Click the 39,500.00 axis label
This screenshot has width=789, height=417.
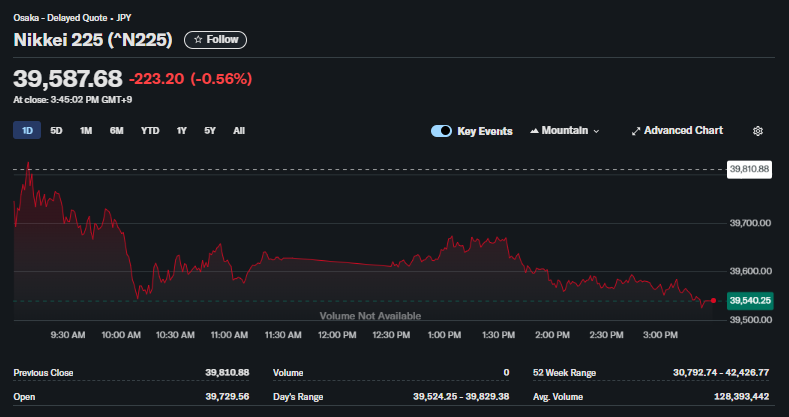tap(750, 320)
